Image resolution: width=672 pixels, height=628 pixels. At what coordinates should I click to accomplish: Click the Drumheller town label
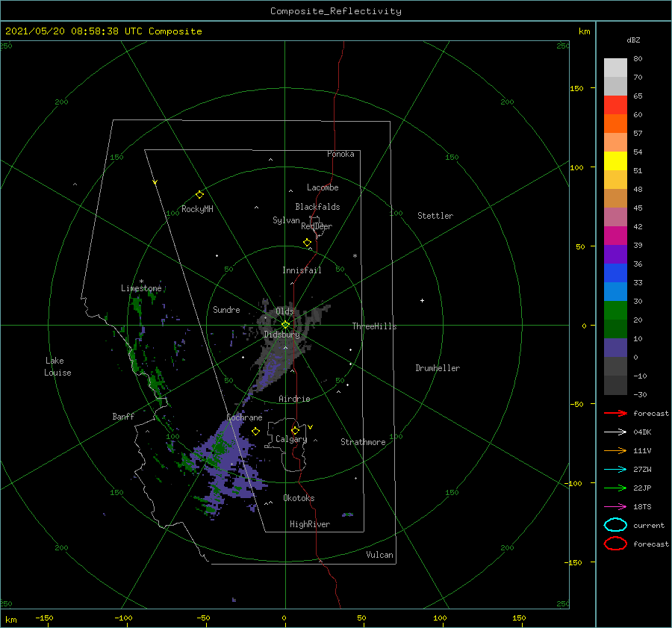coord(438,368)
